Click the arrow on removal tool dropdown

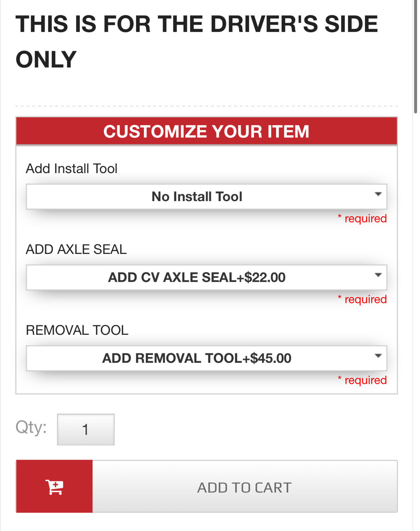click(x=378, y=356)
